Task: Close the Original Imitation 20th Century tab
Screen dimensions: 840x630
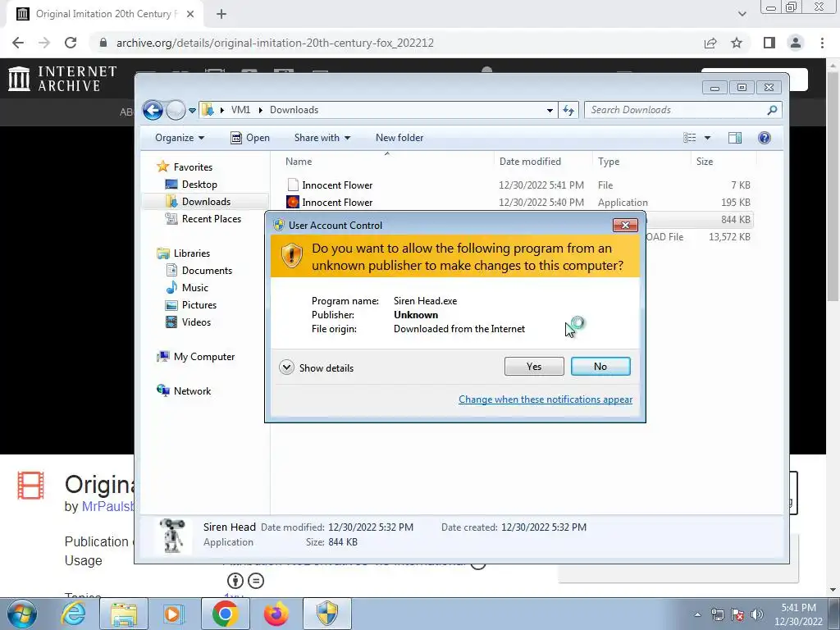Action: coord(190,15)
